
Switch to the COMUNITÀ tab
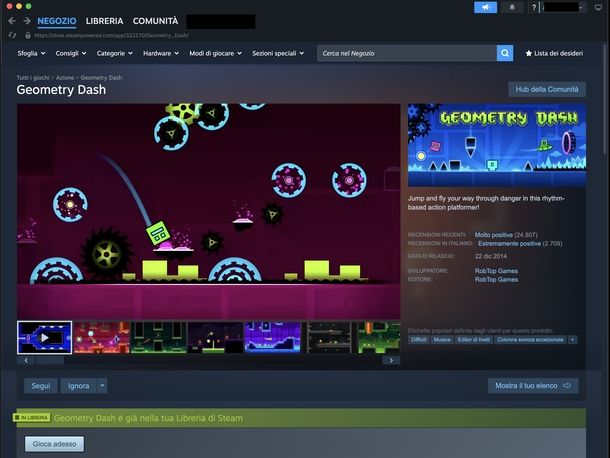tap(155, 21)
